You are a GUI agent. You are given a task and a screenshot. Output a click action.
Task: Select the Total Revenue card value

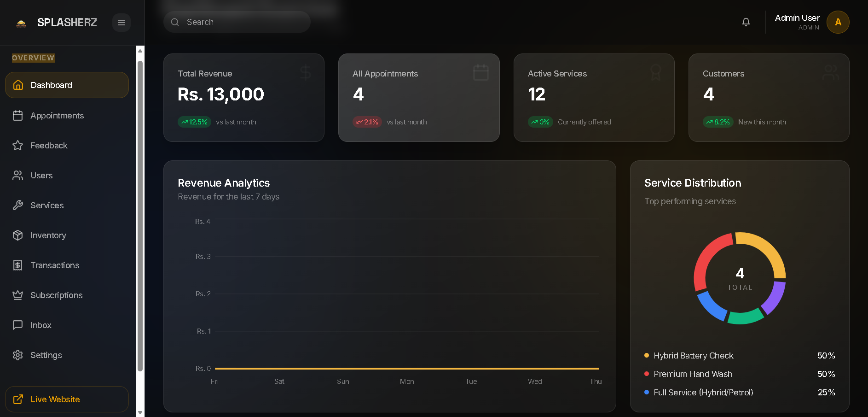[x=221, y=94]
